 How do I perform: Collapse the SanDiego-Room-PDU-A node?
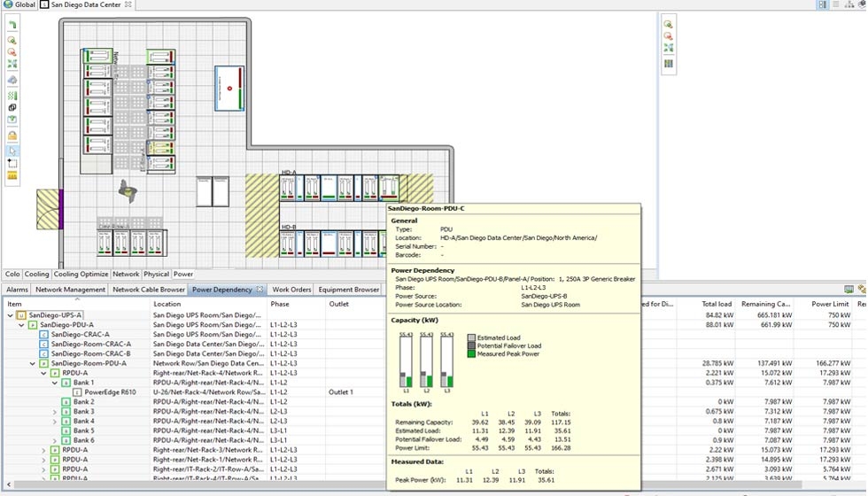[x=33, y=363]
